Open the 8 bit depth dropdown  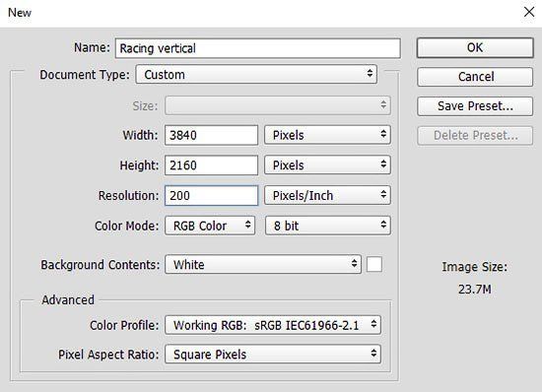328,226
